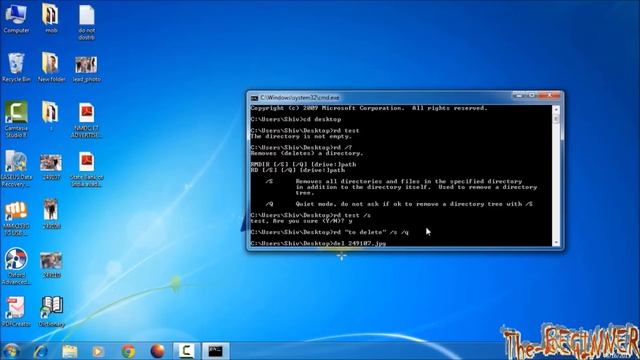640x360 pixels.
Task: Select the Camtasia Studio 8 shortcut
Action: click(x=16, y=119)
